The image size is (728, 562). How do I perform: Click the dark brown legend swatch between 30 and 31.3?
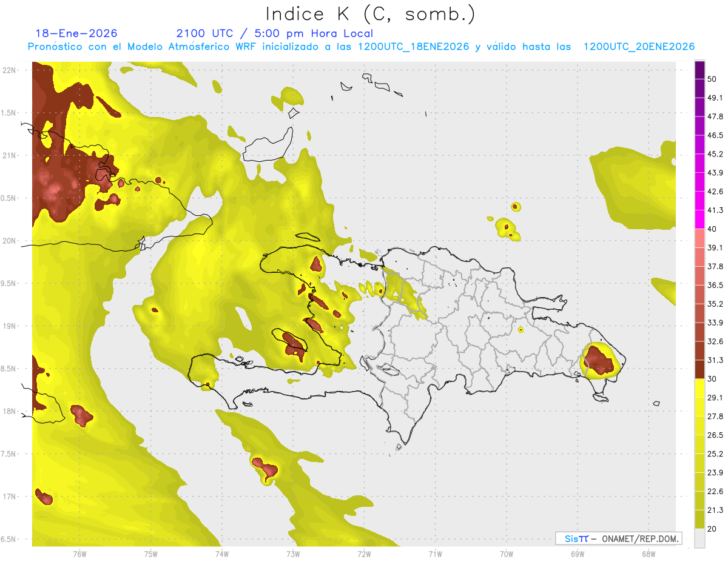click(x=699, y=370)
